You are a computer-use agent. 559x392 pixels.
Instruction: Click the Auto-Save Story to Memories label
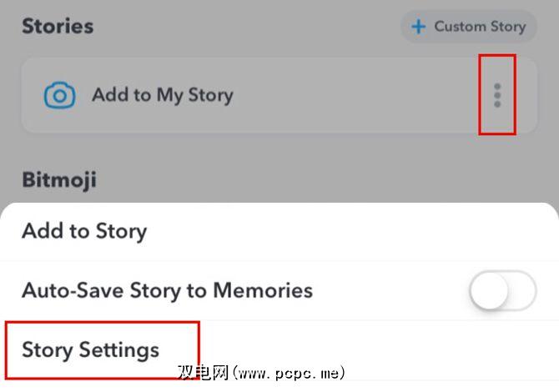(167, 290)
